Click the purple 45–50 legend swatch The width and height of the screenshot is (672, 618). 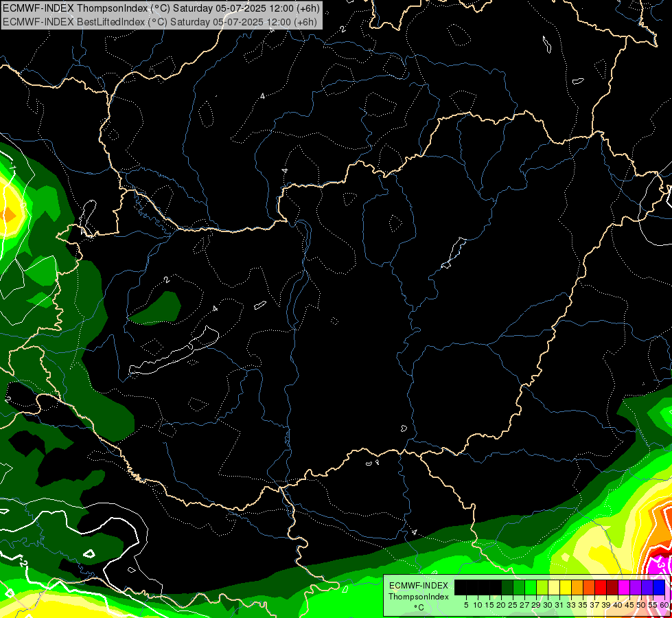(635, 588)
